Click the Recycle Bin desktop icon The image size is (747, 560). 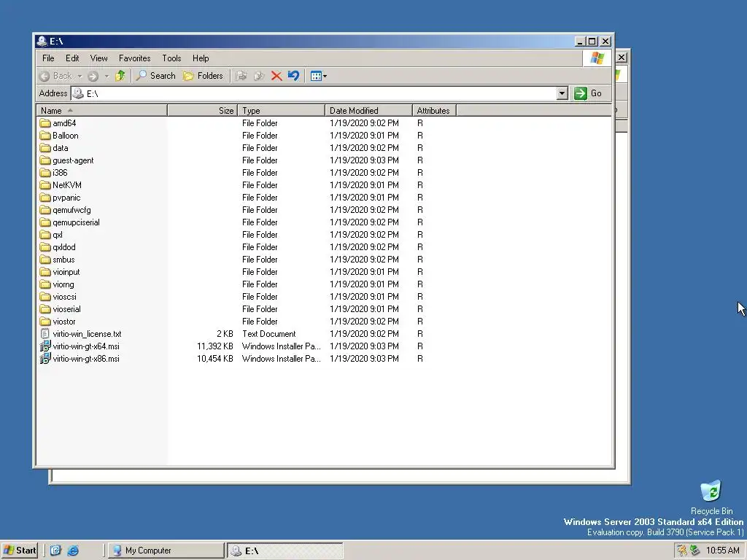pyautogui.click(x=711, y=491)
